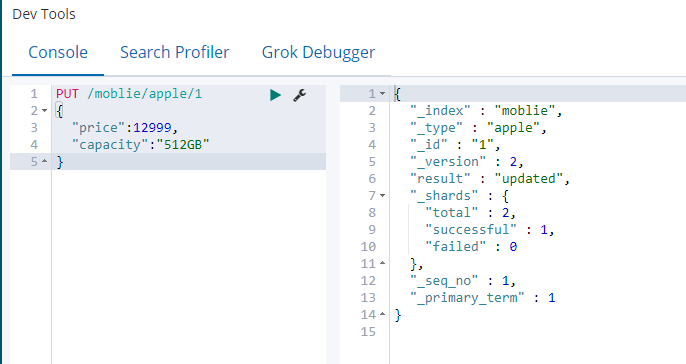This screenshot has height=364, width=686.
Task: Open the wrench settings icon for the request
Action: click(300, 95)
